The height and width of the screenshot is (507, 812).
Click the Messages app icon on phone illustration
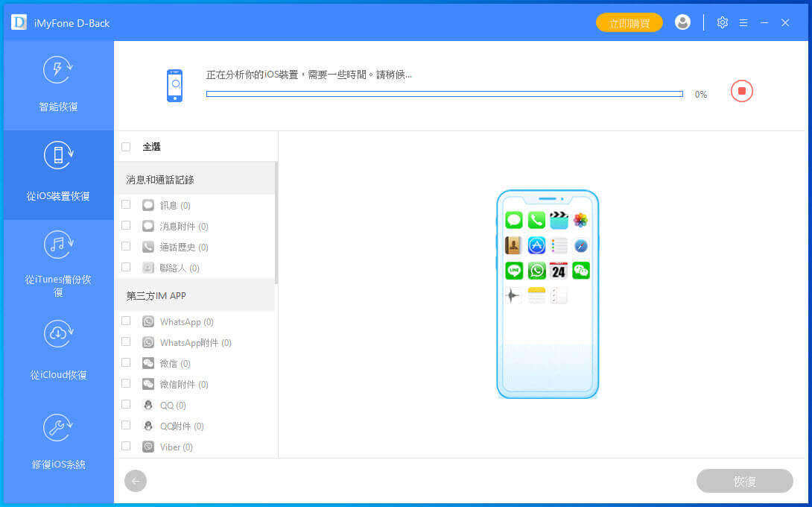[x=514, y=221]
